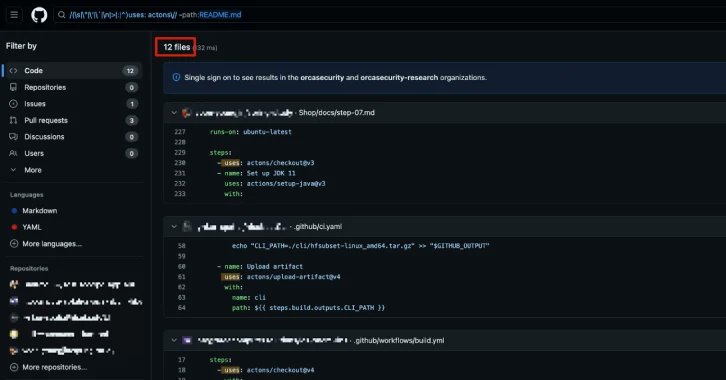726x380 pixels.
Task: Click the info icon in sign-on banner
Action: 176,77
